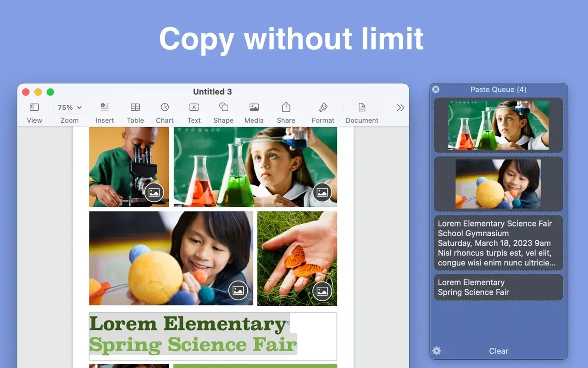Screen dimensions: 588x368
Task: Open the Paste Queue settings gear
Action: pyautogui.click(x=436, y=351)
